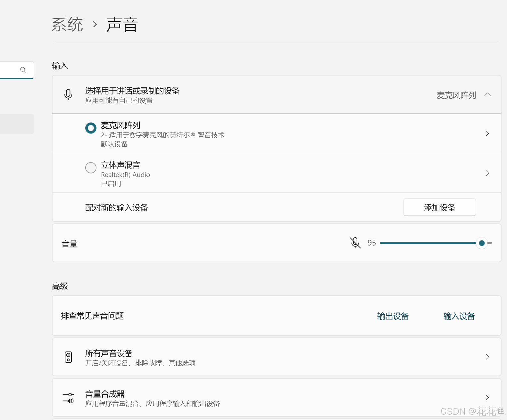
Task: Click the search input field
Action: 17,70
